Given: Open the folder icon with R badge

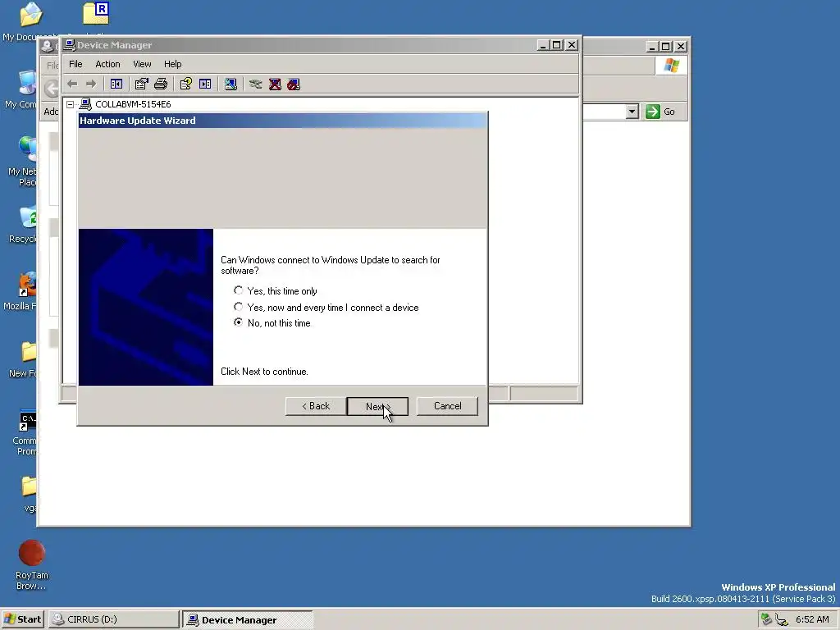Looking at the screenshot, I should pos(97,14).
